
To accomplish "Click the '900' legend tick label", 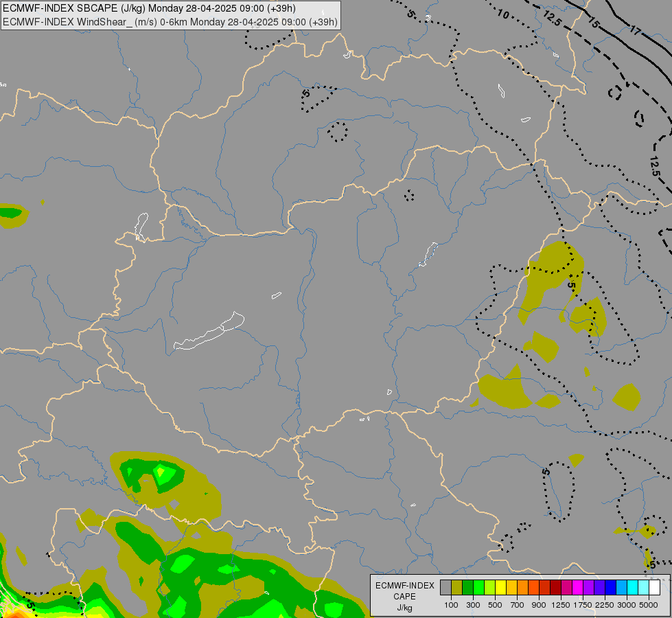I will coord(539,605).
